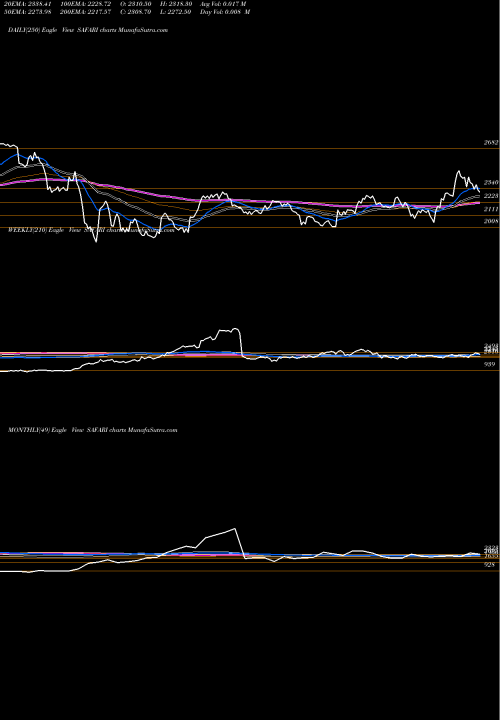This screenshot has width=500, height=720.
Task: Click the 2340 price level label
Action: (x=491, y=183)
